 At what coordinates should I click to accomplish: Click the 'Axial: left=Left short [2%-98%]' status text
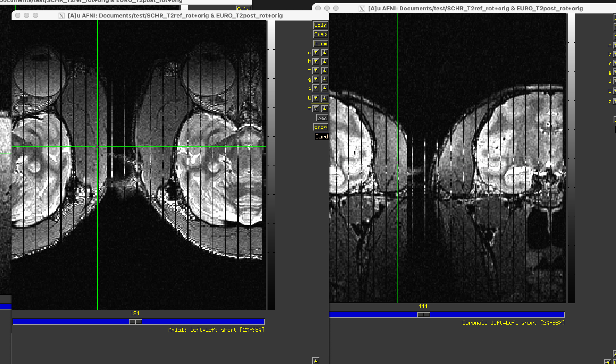216,330
